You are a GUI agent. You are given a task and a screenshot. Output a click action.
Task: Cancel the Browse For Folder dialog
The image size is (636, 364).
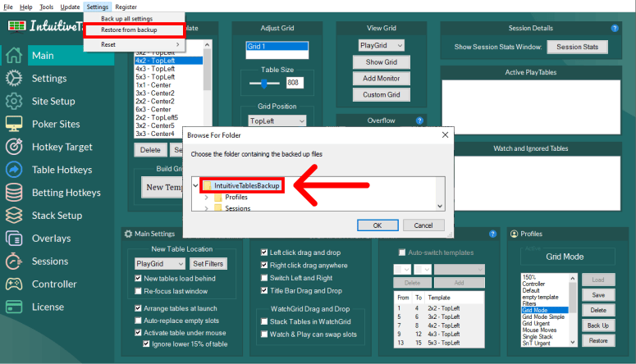point(423,225)
